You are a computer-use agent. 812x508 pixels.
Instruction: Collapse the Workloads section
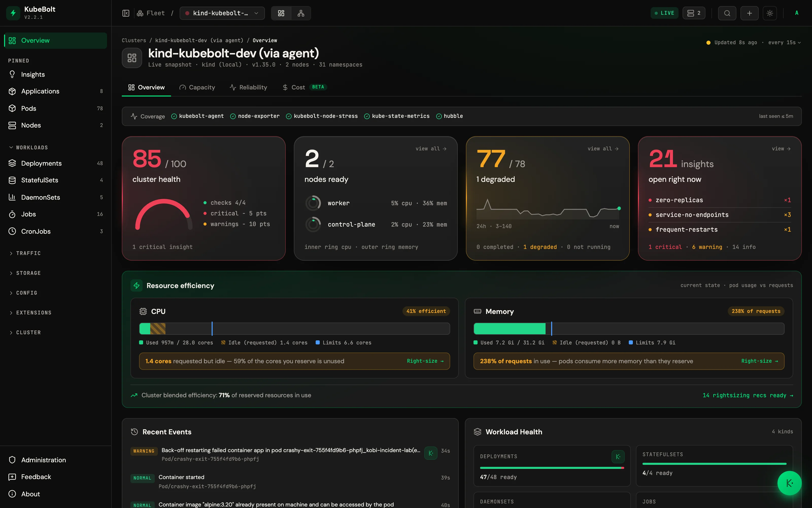pyautogui.click(x=28, y=148)
